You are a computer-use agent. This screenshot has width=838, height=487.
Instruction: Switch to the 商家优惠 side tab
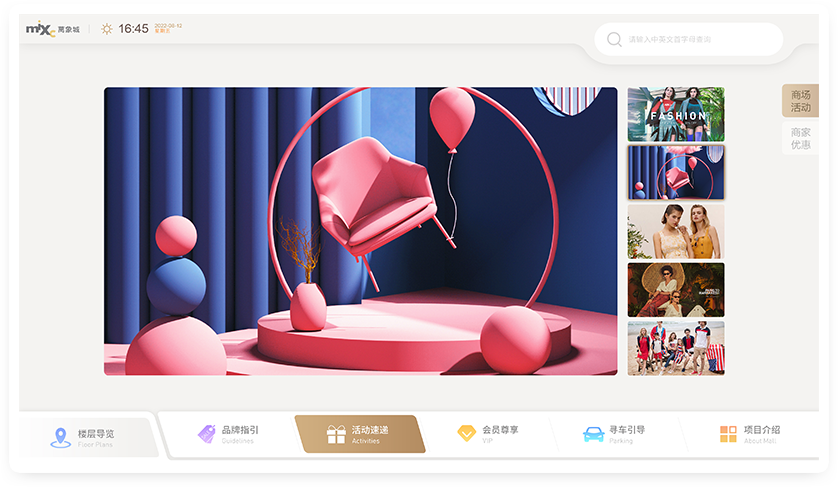click(x=800, y=138)
